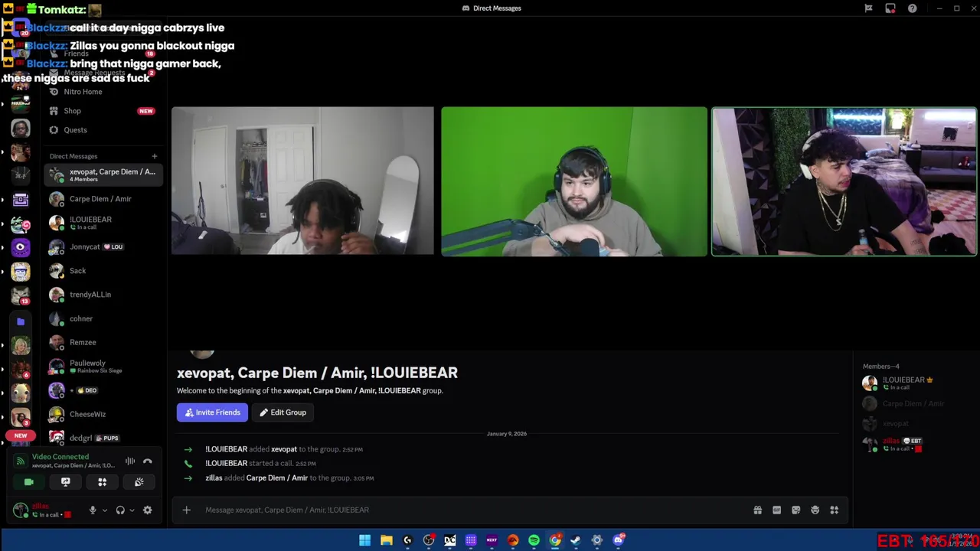The width and height of the screenshot is (980, 551).
Task: Click the NEW unread indicator pill
Action: coord(21,435)
